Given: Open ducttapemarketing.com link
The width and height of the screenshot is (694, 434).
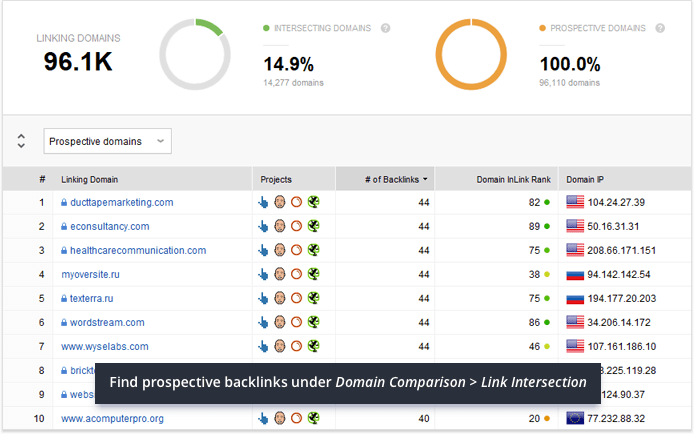Looking at the screenshot, I should click(122, 203).
